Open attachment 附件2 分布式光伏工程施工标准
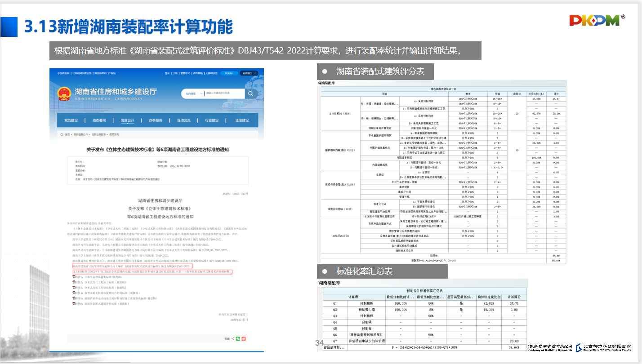The image size is (642, 364). tap(101, 283)
